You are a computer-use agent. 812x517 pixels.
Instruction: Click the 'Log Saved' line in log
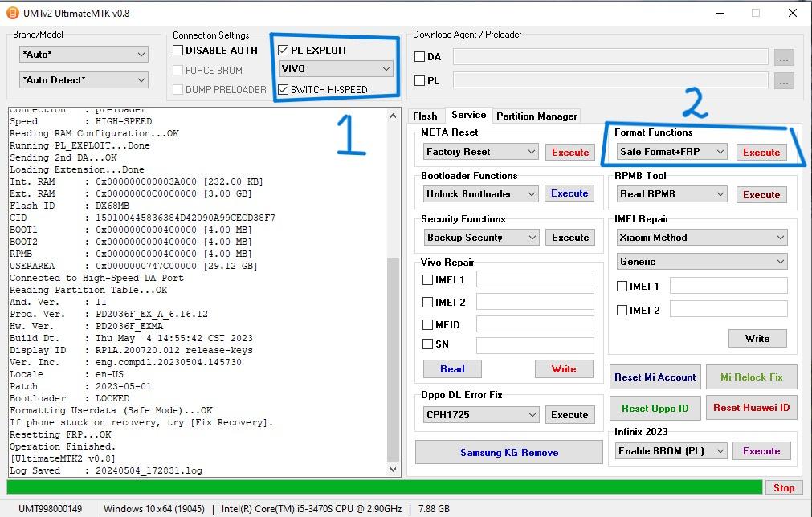tap(106, 471)
